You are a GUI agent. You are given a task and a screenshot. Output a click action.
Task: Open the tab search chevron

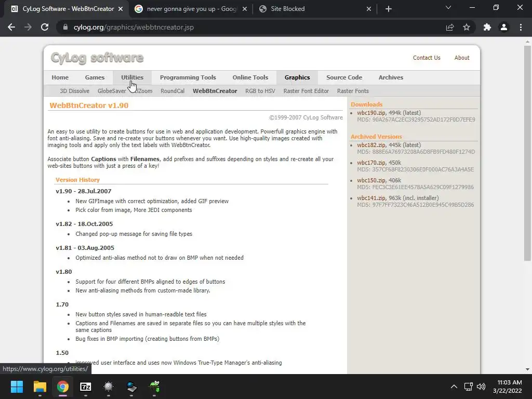448,7
